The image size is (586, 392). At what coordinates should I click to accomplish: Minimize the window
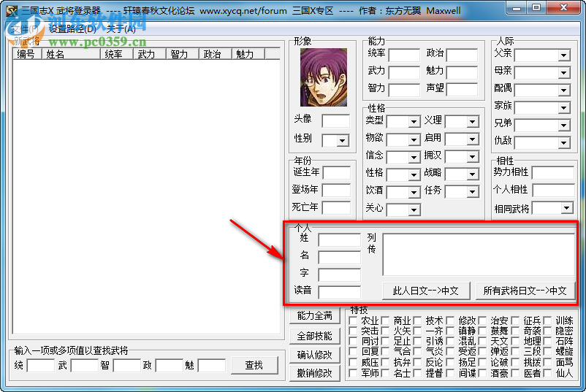point(517,8)
